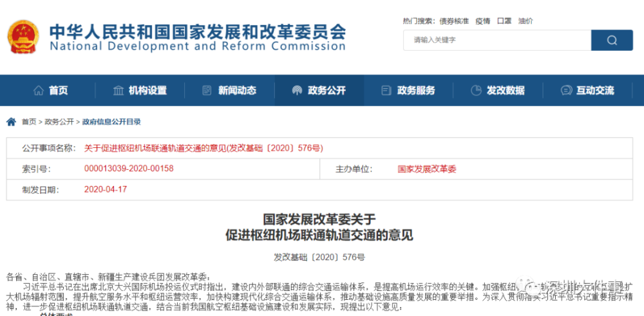Click the 热门搜索 label

click(x=419, y=21)
